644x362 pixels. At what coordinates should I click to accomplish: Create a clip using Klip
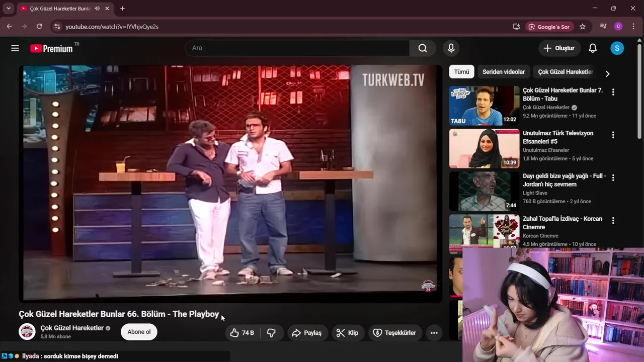[348, 333]
